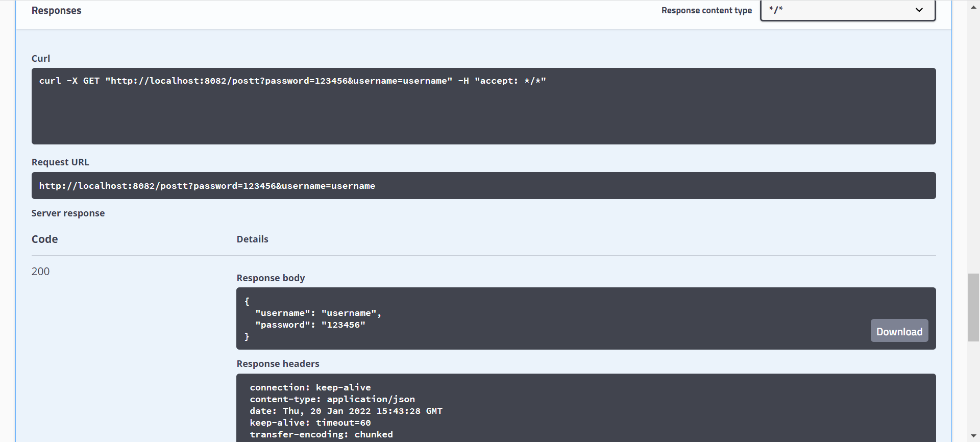The image size is (980, 442).
Task: Click the Response headers label
Action: tap(278, 364)
